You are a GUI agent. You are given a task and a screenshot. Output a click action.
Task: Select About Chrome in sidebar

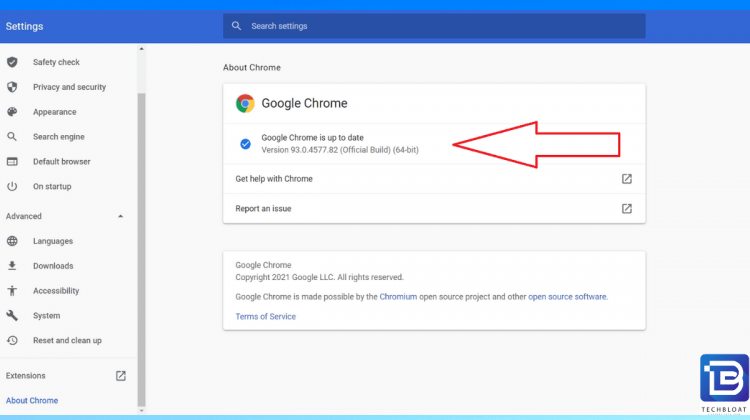point(32,401)
